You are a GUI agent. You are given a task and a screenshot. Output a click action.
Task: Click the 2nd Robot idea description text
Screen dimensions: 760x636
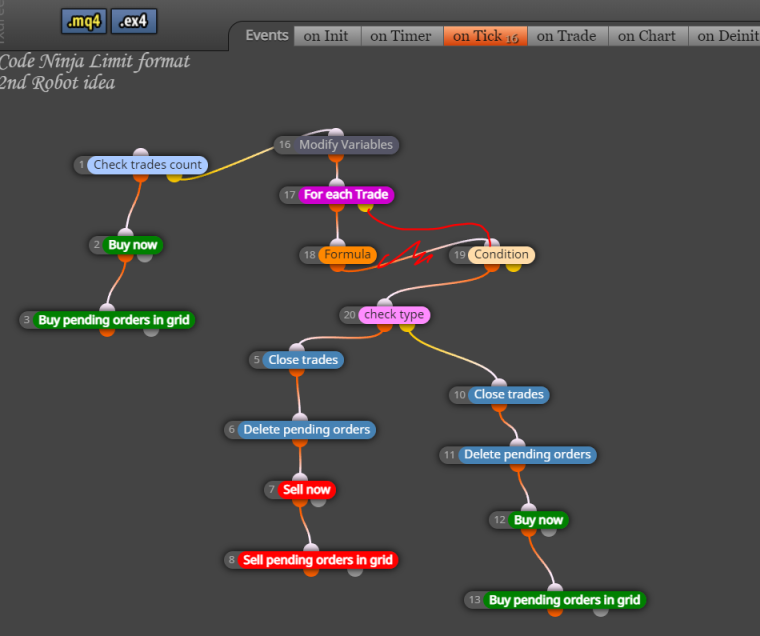(57, 83)
